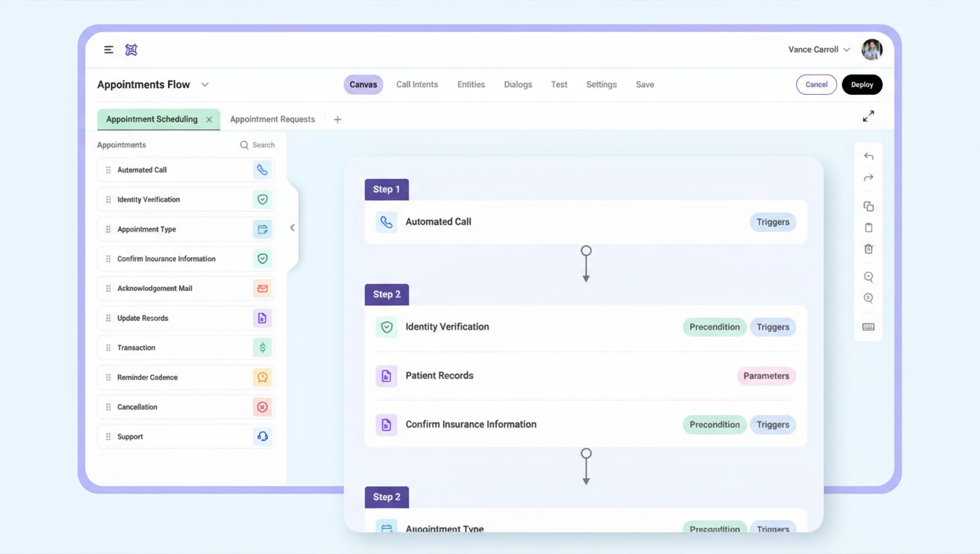The height and width of the screenshot is (554, 980).
Task: Expand the Appointments Flow dropdown
Action: [x=205, y=85]
